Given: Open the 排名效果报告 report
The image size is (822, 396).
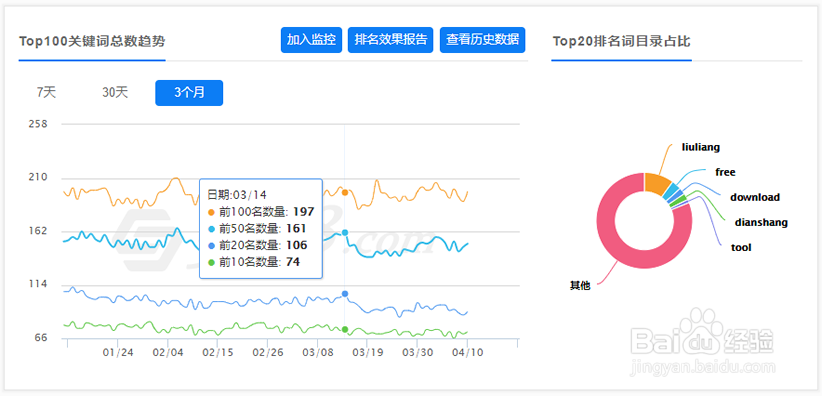Looking at the screenshot, I should [x=391, y=40].
